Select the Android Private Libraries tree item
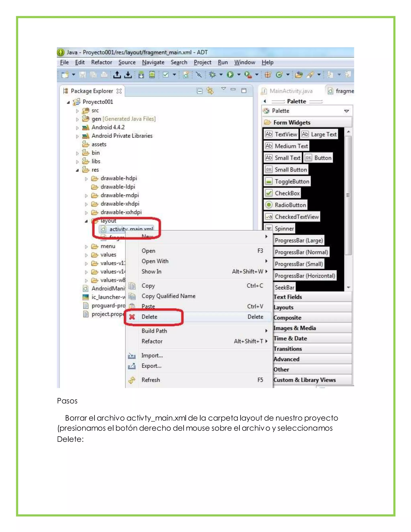Image resolution: width=411 pixels, height=532 pixels. pos(117,136)
